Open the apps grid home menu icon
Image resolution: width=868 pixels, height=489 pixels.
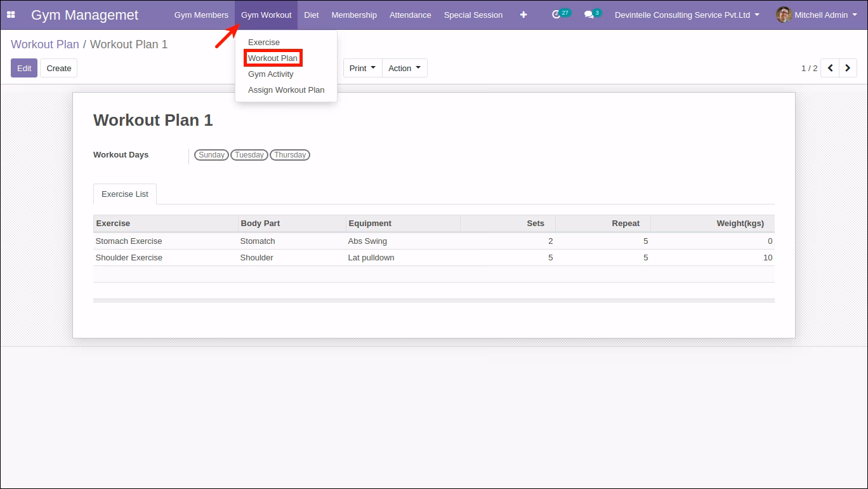(x=11, y=15)
